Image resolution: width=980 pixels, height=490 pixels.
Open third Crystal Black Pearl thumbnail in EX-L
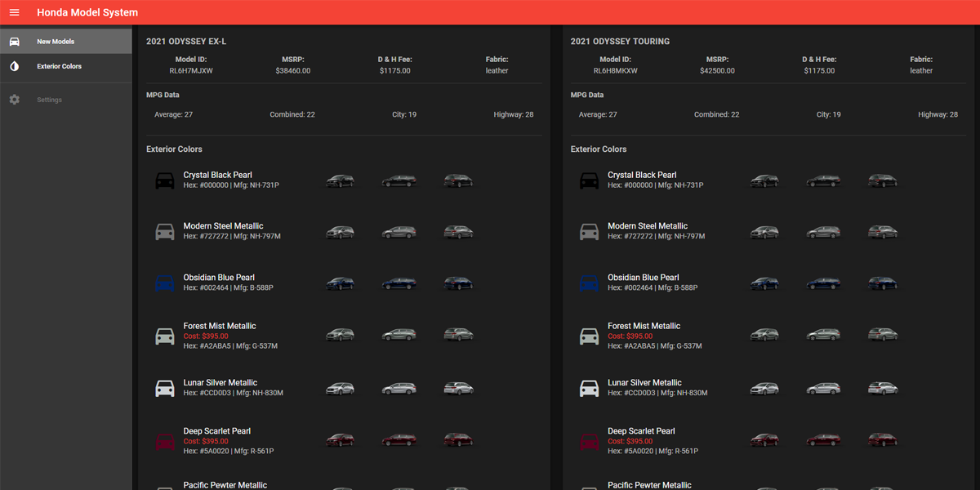pos(458,180)
